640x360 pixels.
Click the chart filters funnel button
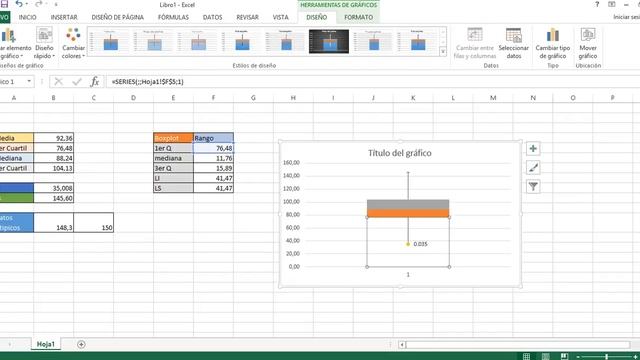click(533, 187)
